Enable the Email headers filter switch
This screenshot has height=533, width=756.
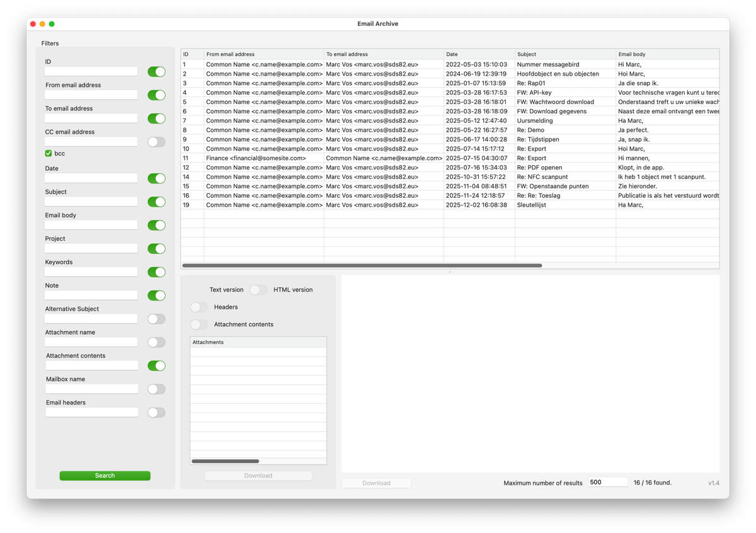(156, 412)
